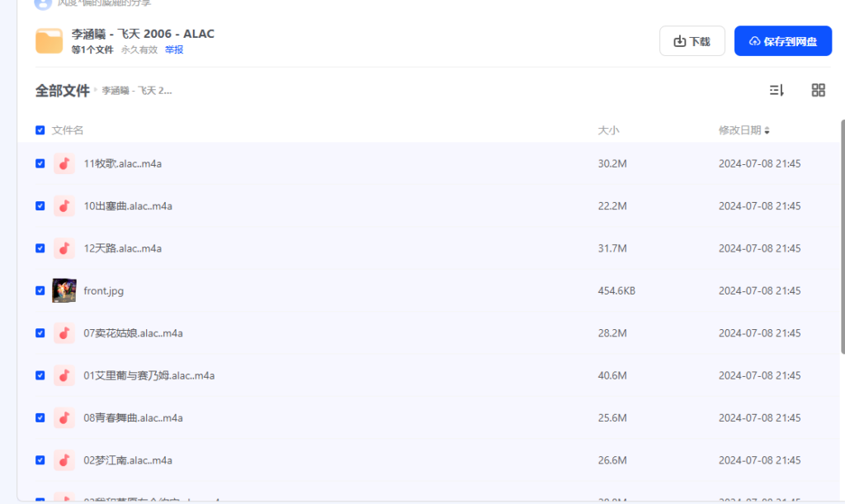Uncheck the 01艾里甫与赛乃姆 file checkbox
Image resolution: width=845 pixels, height=504 pixels.
40,375
